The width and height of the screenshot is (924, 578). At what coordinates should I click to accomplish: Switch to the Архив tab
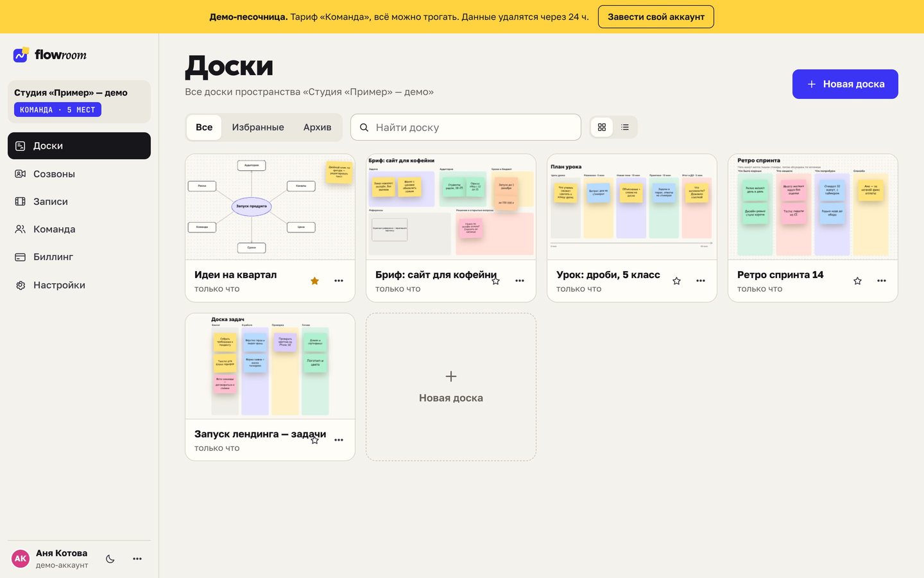pos(318,127)
